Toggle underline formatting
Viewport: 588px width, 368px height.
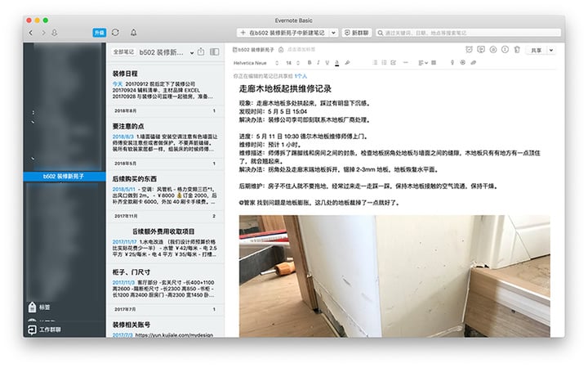327,63
